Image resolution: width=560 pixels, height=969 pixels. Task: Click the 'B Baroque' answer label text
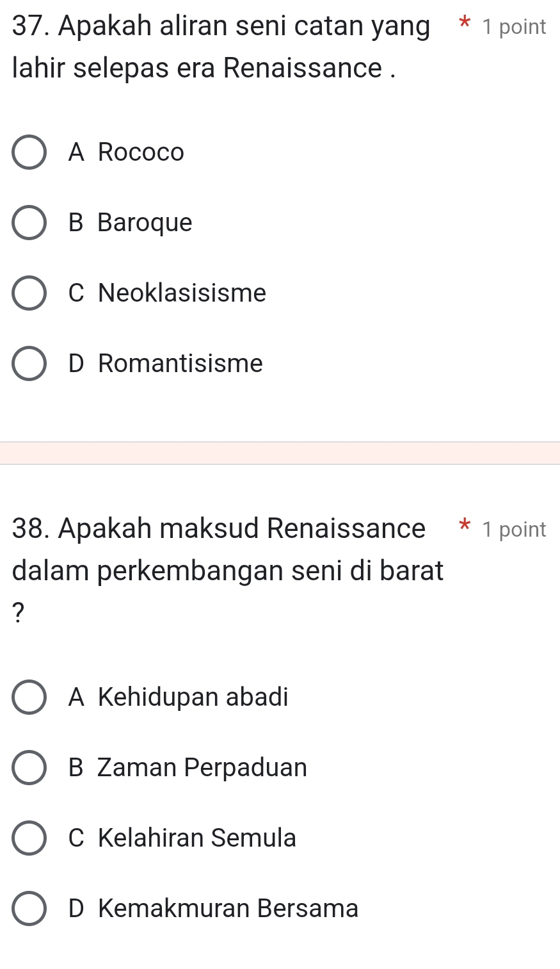point(131,223)
